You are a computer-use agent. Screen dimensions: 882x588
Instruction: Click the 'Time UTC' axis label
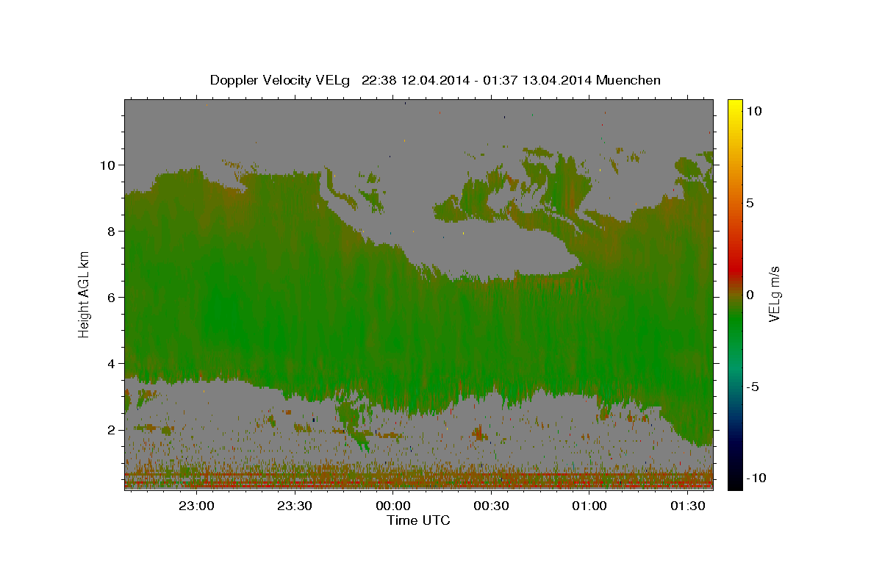418,520
